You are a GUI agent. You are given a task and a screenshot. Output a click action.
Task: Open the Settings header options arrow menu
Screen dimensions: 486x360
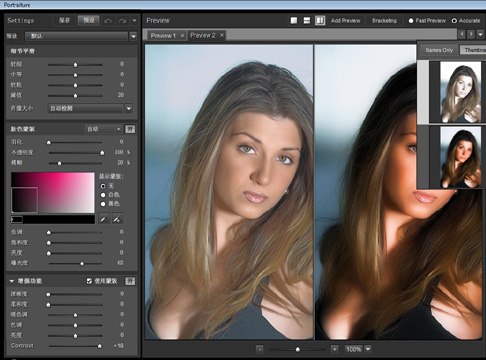(x=134, y=21)
